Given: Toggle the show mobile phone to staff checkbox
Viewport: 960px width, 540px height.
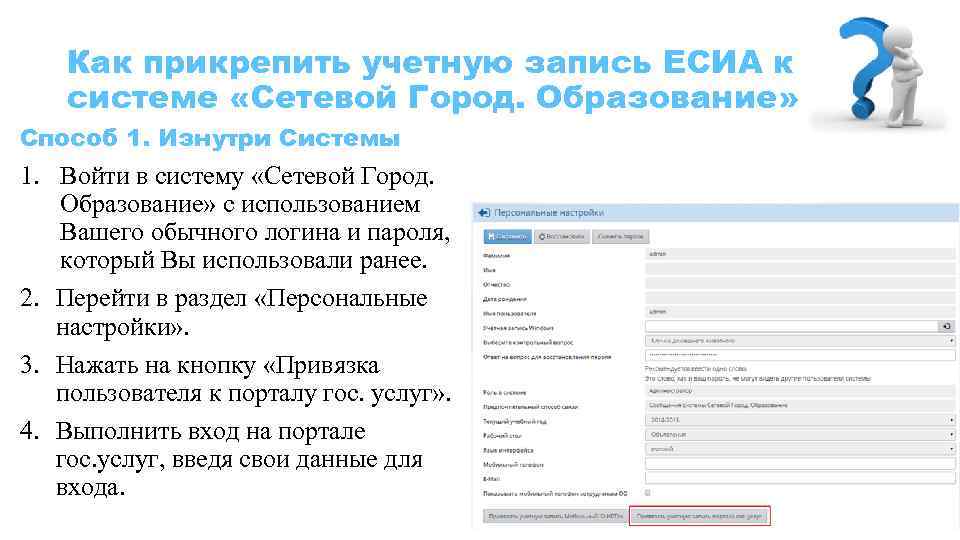Looking at the screenshot, I should pos(648,493).
